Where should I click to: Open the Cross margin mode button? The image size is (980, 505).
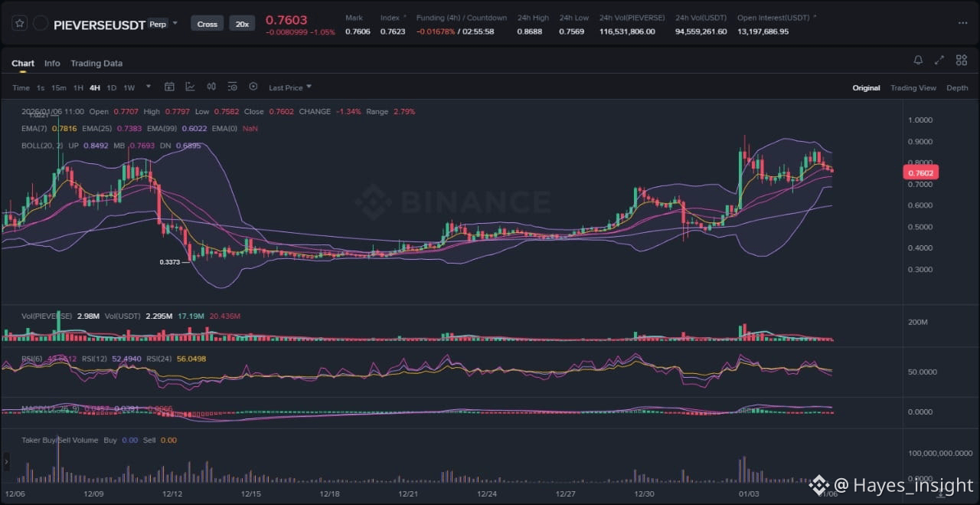[207, 24]
